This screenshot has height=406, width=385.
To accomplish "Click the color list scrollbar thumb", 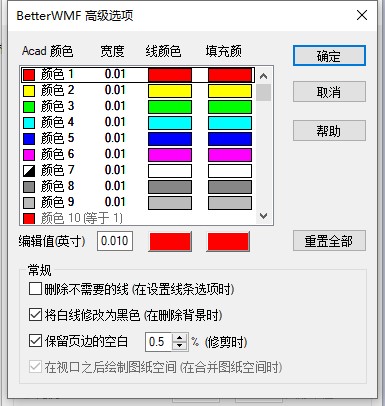I will 263,92.
